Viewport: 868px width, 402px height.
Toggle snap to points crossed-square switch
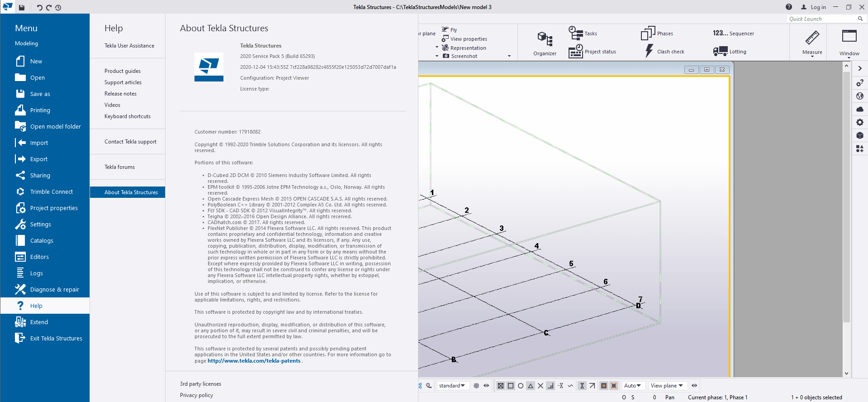[501, 386]
